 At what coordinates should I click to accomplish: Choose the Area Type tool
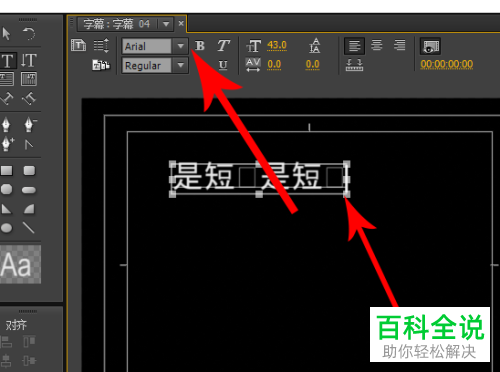coord(7,79)
